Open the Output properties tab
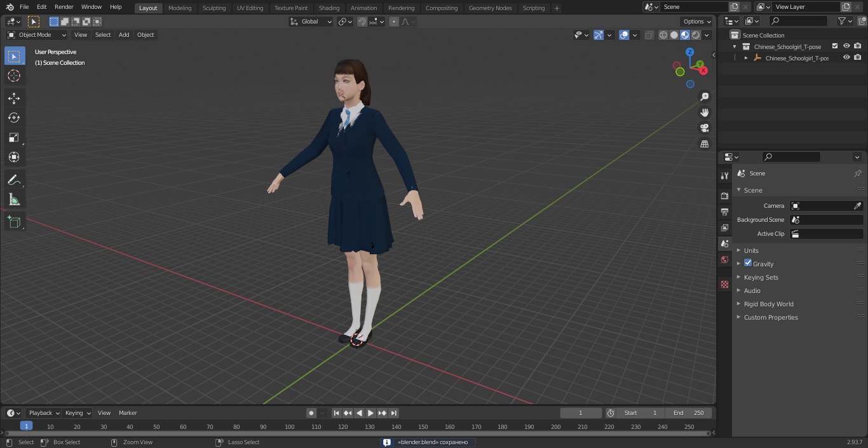This screenshot has height=448, width=868. 724,212
